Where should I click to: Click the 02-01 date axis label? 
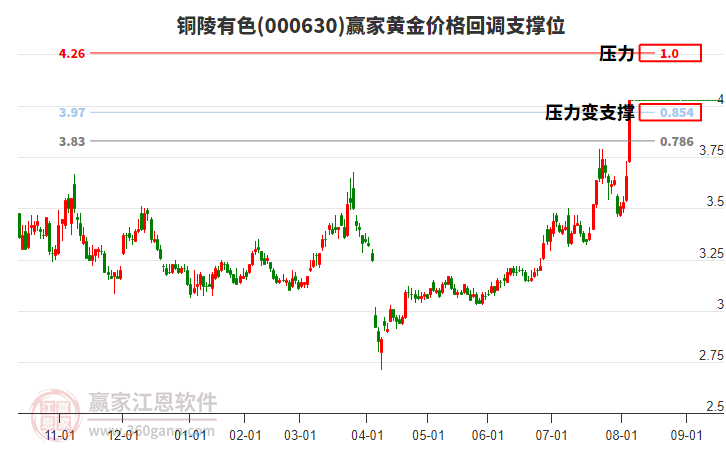(245, 435)
